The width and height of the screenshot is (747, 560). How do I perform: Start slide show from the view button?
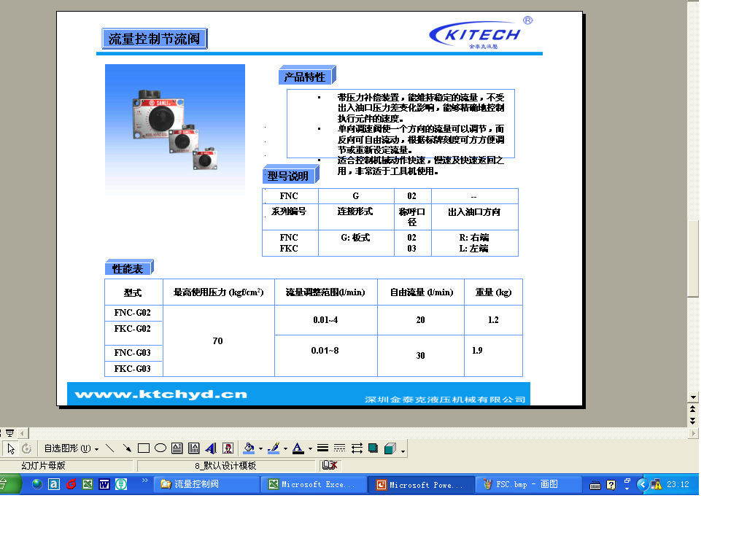click(x=9, y=433)
